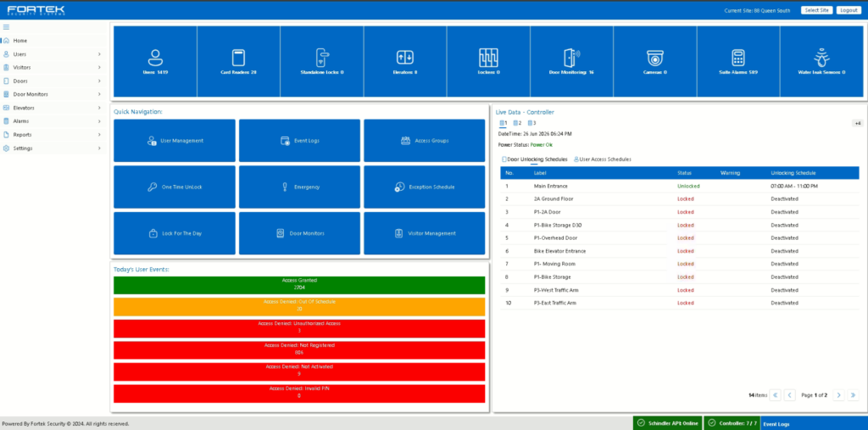Expand the Reports sidebar chevron
868x430 pixels.
click(x=99, y=135)
